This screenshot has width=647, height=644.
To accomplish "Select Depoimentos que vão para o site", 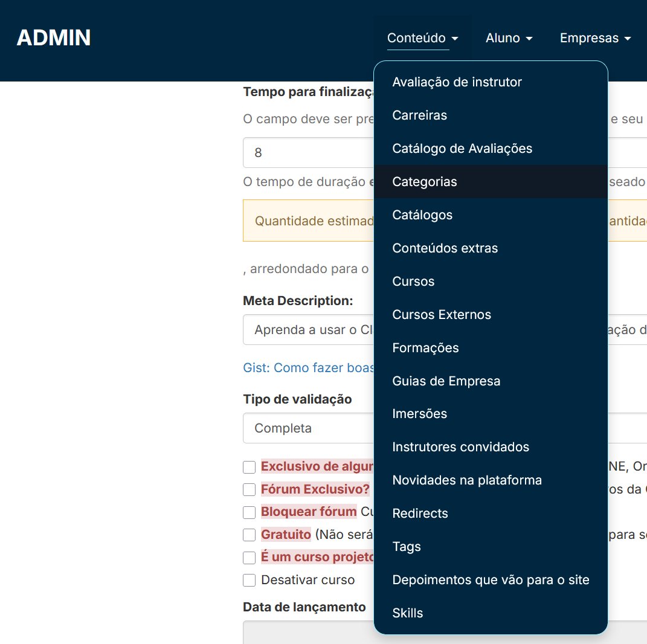I will (490, 579).
